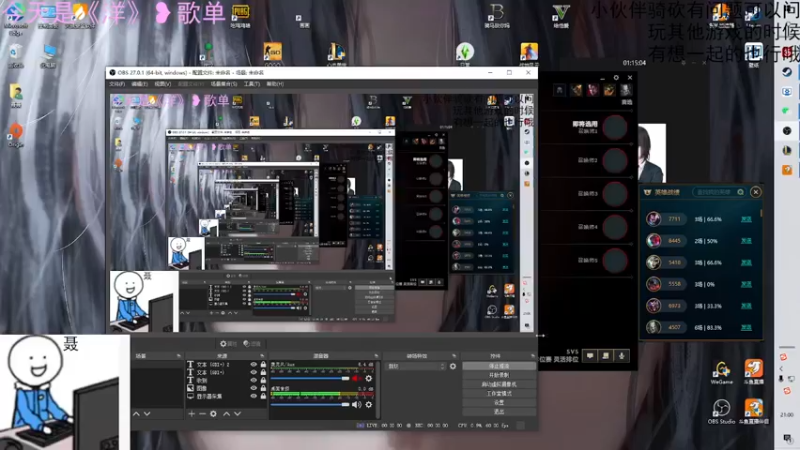This screenshot has width=800, height=450.
Task: Close the hero stats panel with X
Action: coord(756,192)
